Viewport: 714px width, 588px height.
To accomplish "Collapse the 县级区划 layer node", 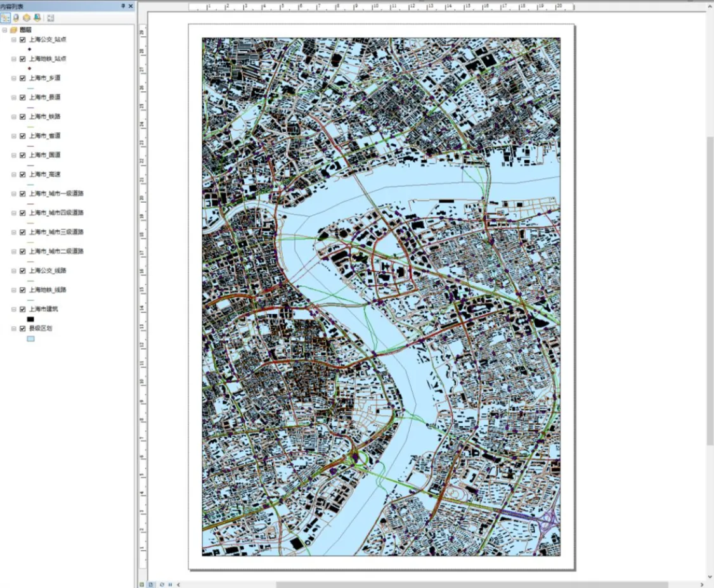I will [14, 329].
